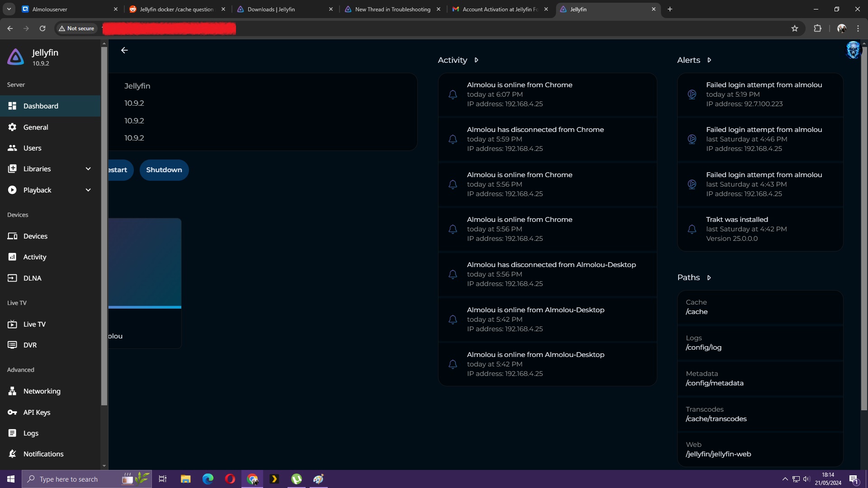Open Networking settings in sidebar
This screenshot has width=868, height=488.
click(42, 391)
